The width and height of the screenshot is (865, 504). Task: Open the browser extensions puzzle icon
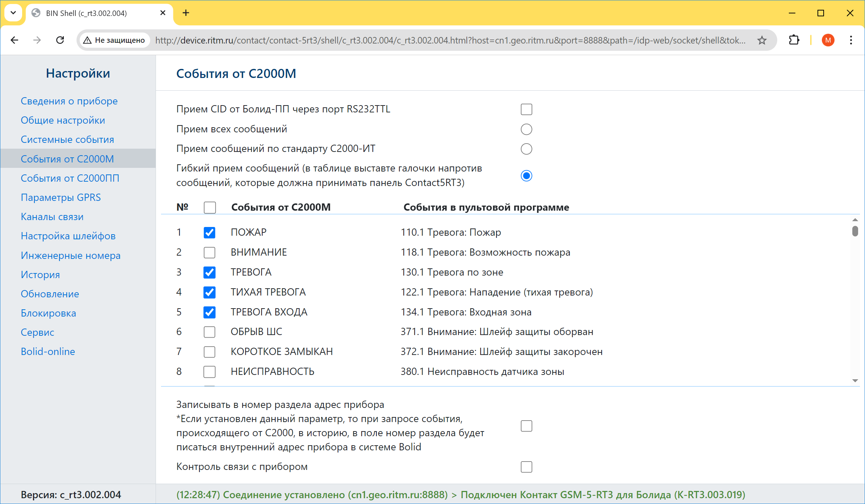pyautogui.click(x=794, y=40)
